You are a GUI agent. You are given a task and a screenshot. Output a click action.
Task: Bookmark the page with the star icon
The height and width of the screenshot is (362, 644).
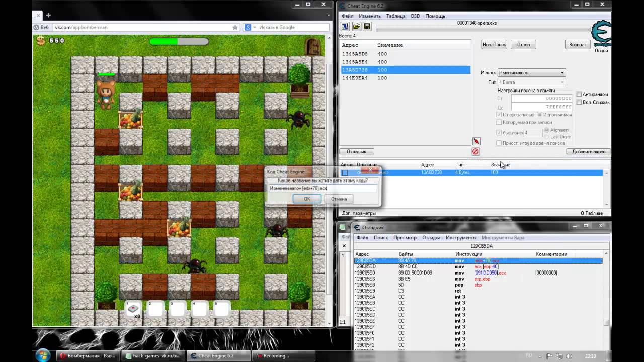pos(235,27)
